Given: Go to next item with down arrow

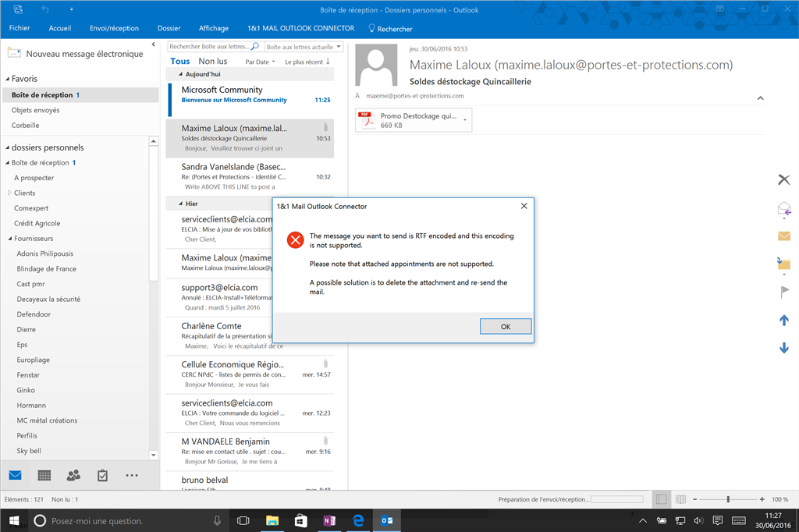Looking at the screenshot, I should 783,348.
